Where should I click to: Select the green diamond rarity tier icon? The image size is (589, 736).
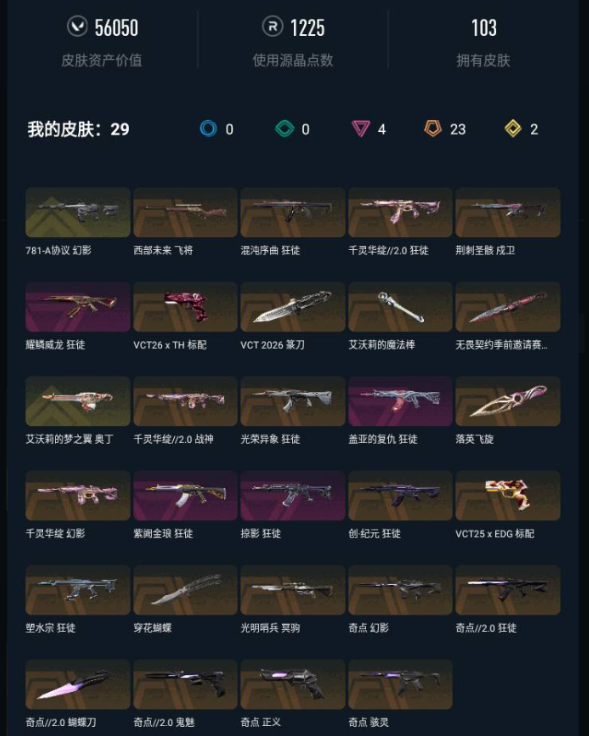[x=284, y=129]
